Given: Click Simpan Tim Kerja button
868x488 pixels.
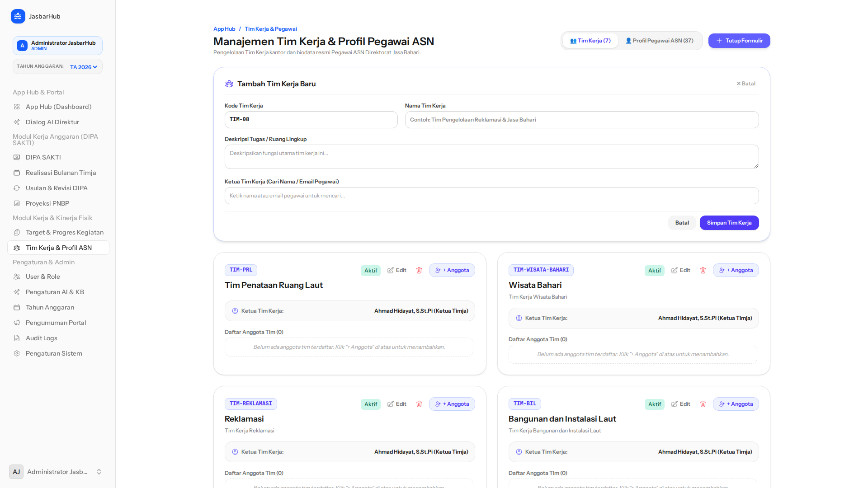Looking at the screenshot, I should pyautogui.click(x=729, y=223).
